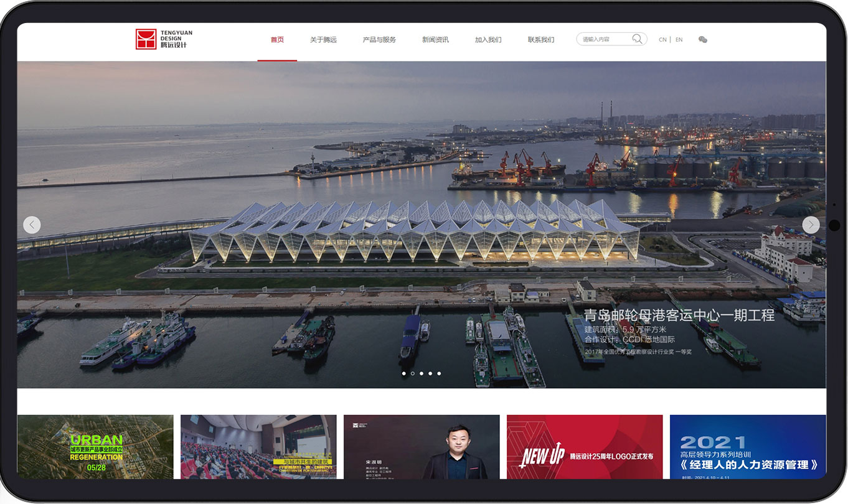The width and height of the screenshot is (848, 504).
Task: Open the 腾远设计25周年LOGO正式发布 thumbnail
Action: [x=585, y=447]
